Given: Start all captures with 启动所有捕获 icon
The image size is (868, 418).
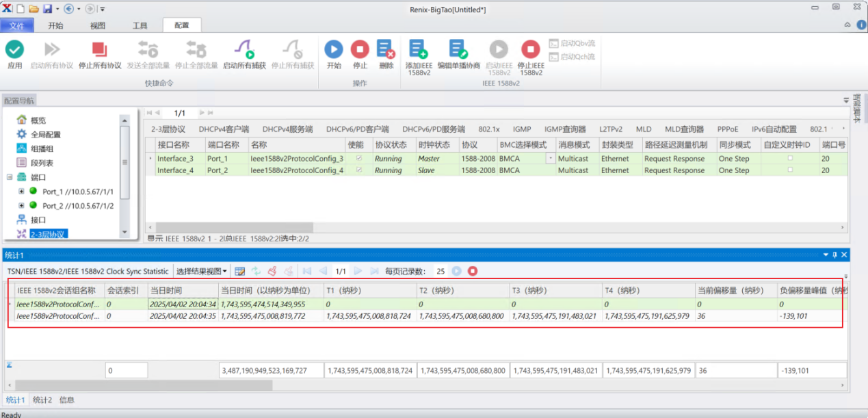Looking at the screenshot, I should tap(244, 49).
